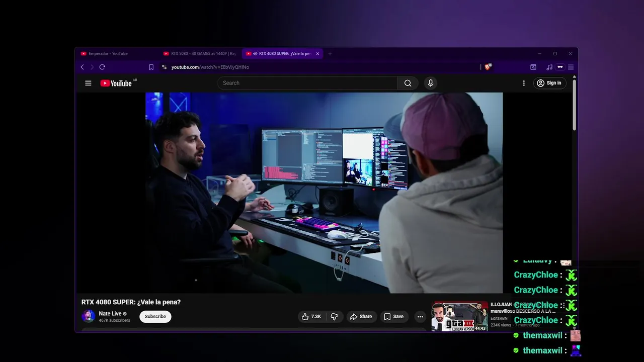Focus the YouTube search field
Viewport: 644px width, 362px height.
[307, 83]
